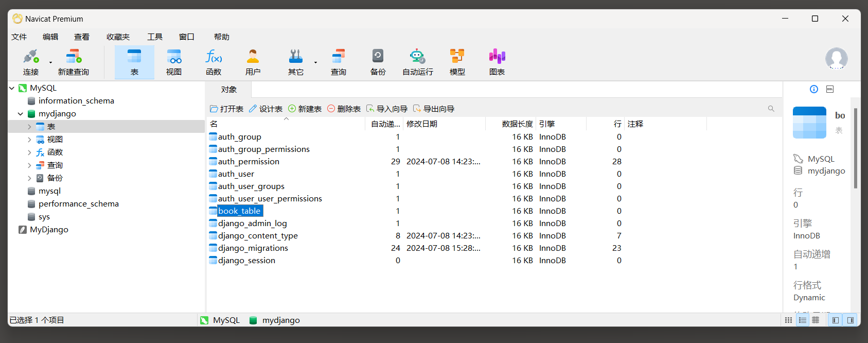Expand the 查询 tree node

point(29,165)
